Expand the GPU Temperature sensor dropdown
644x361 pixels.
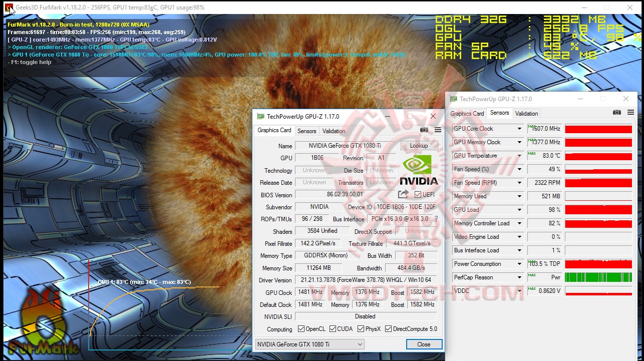519,156
